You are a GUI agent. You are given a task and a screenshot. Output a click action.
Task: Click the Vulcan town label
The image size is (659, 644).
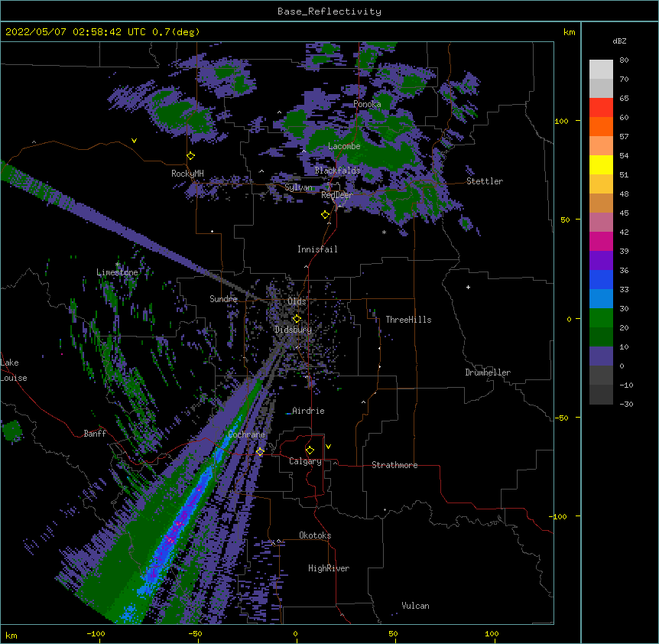[415, 606]
